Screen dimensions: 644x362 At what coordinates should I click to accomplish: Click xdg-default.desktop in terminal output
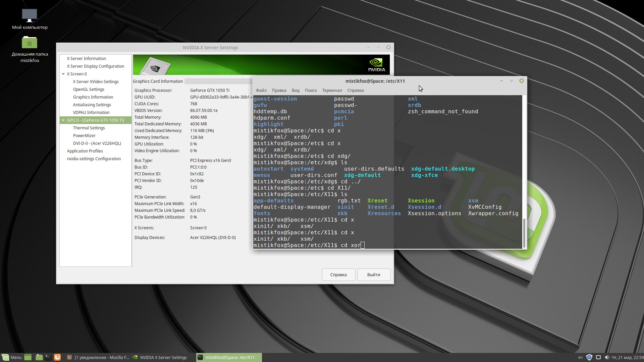pyautogui.click(x=443, y=169)
